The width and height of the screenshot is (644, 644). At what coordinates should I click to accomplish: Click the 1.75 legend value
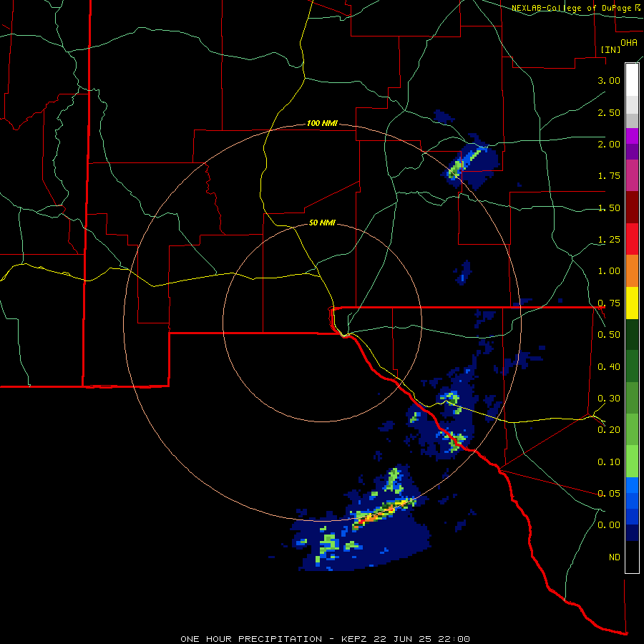pyautogui.click(x=609, y=176)
